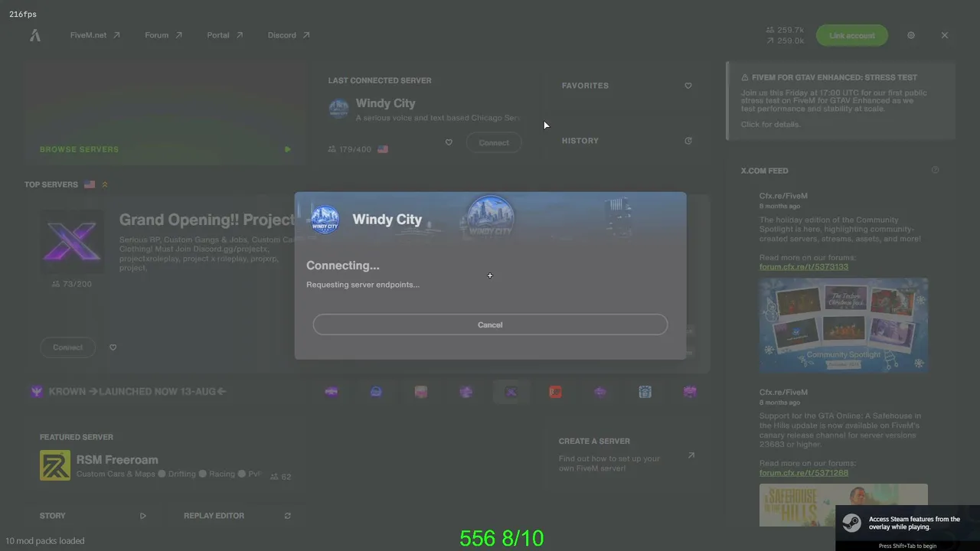Click the play icon next to Story
The image size is (980, 551).
(x=143, y=516)
